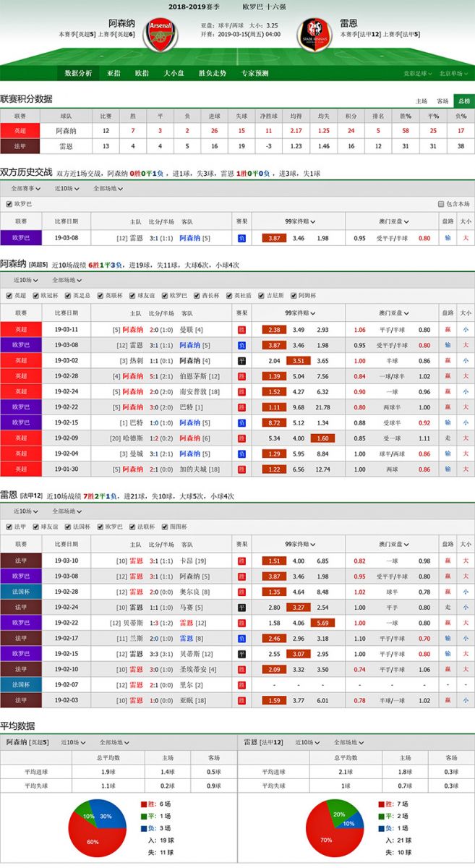Click the 5.69 odds box in Rennes 19-02-22 row

pos(322,622)
